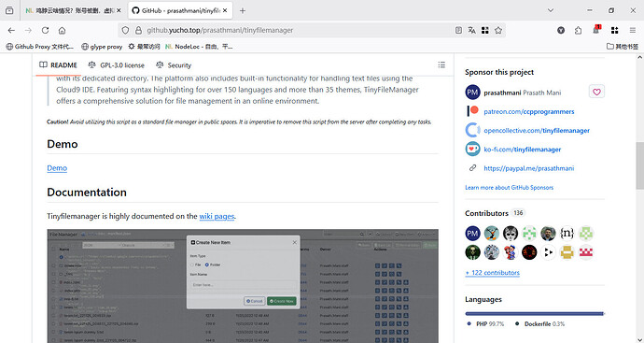Open the 最常访问 bookmarks folder
Screen dimensions: 644x343
pos(144,47)
